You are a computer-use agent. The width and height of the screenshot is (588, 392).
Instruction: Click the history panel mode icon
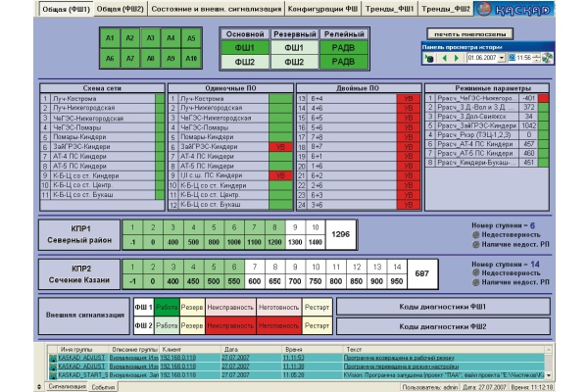point(429,58)
